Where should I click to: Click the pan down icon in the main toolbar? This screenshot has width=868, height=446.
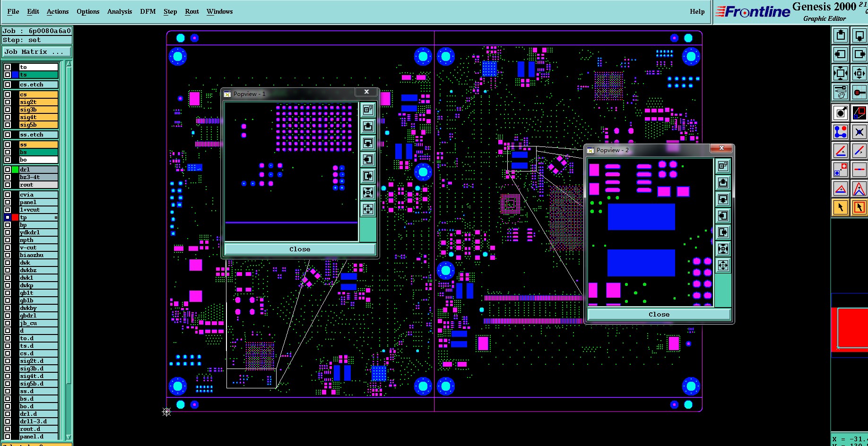point(859,35)
